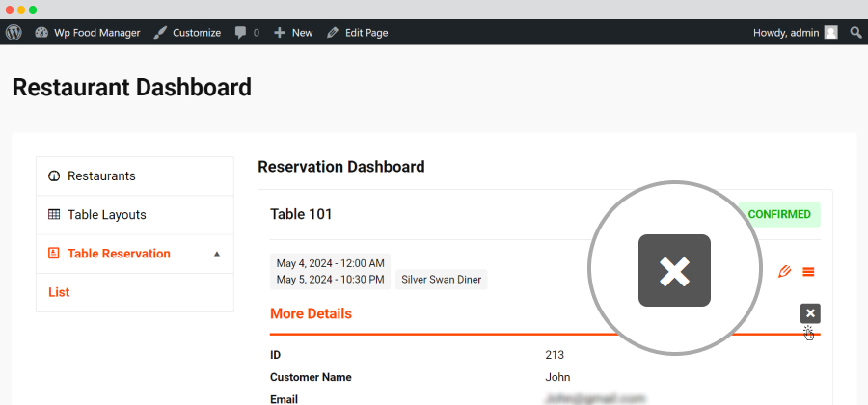The width and height of the screenshot is (868, 405).
Task: Open the Howdy, admin account menu
Action: 796,33
